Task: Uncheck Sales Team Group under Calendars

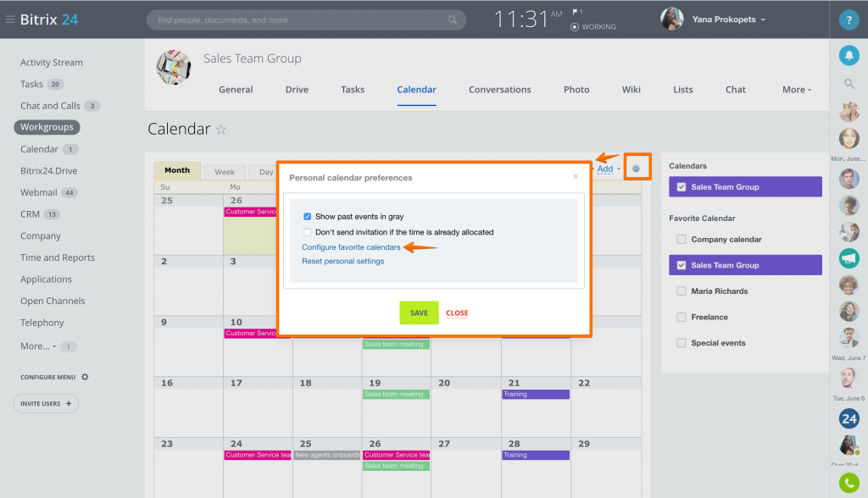Action: click(x=682, y=187)
